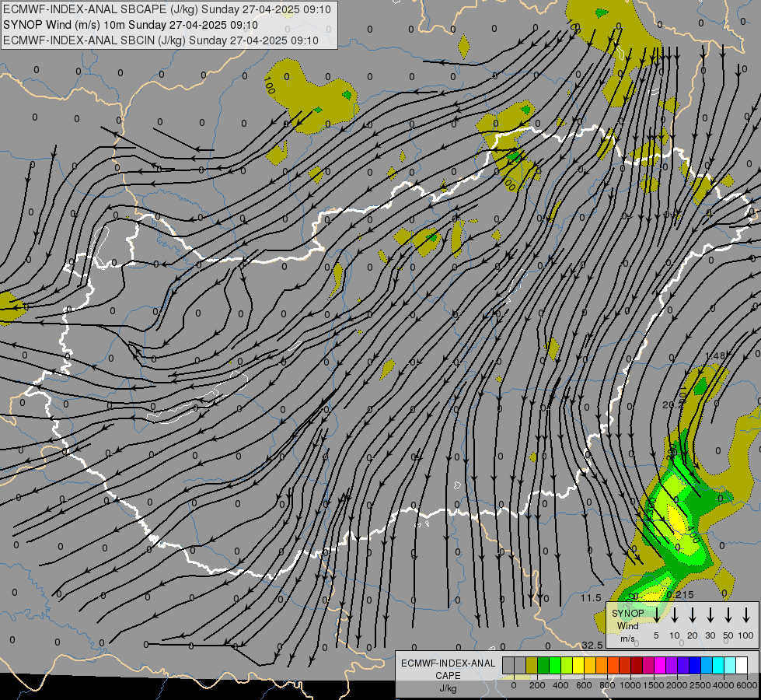Click the 100 m/s wind arrow in legend
Viewport: 761px width, 700px height.
point(746,614)
